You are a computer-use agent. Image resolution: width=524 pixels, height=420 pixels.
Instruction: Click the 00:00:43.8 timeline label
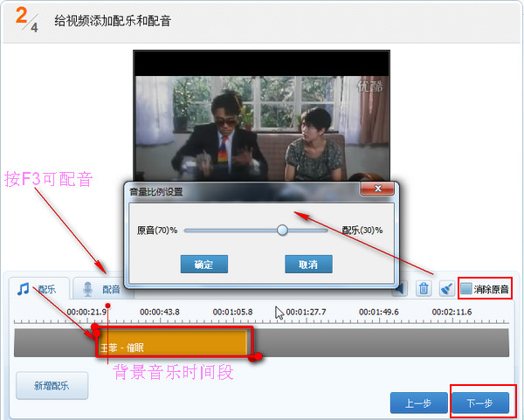[x=160, y=312]
